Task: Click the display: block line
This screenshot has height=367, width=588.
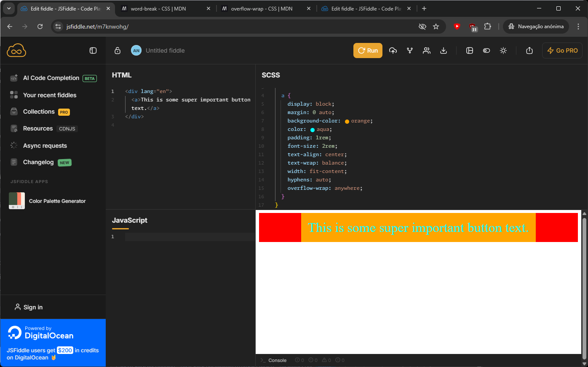Action: [311, 104]
